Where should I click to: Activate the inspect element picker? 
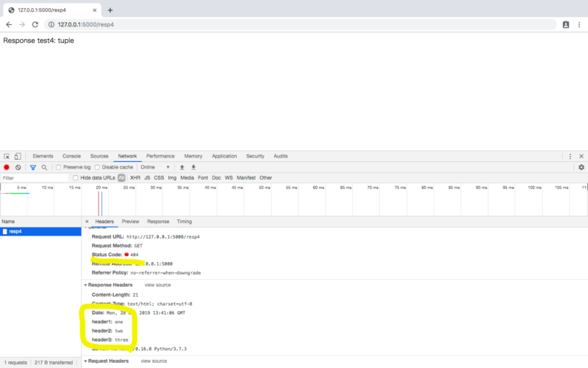[7, 156]
